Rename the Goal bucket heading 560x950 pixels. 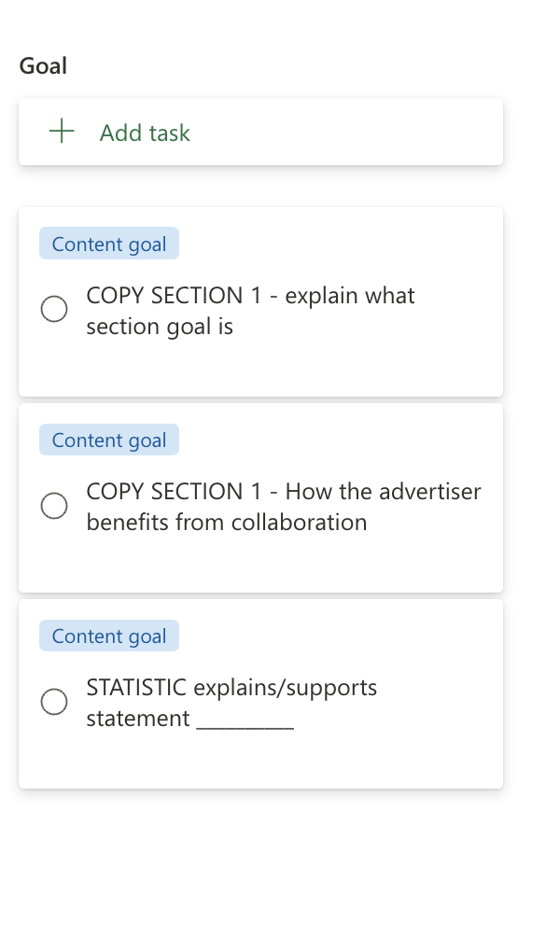pos(43,65)
